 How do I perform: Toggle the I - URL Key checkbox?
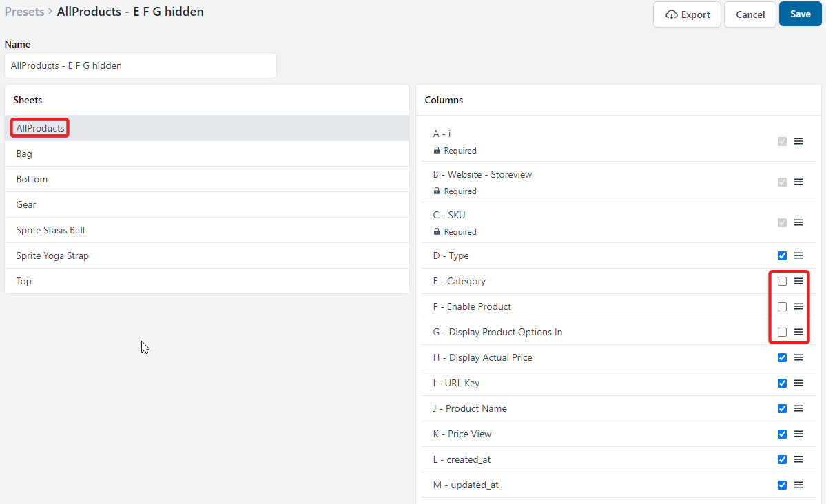(783, 383)
